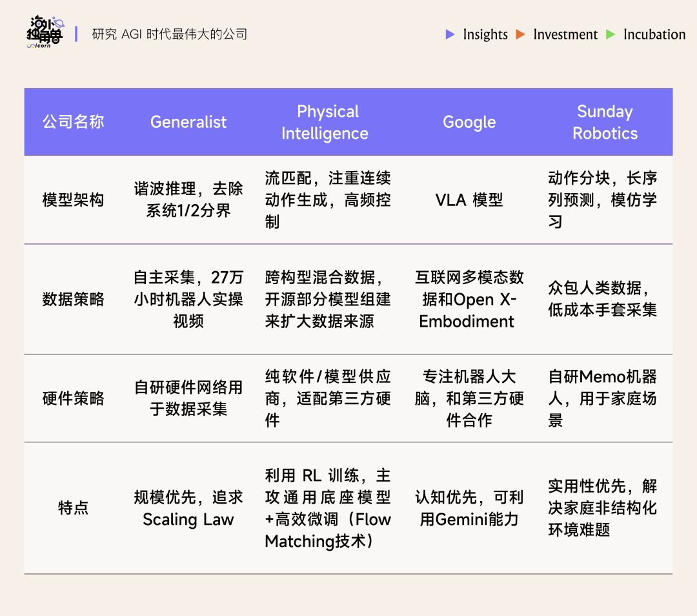The height and width of the screenshot is (616, 697).
Task: Click the green triangle arrow before Incubation
Action: pos(610,35)
